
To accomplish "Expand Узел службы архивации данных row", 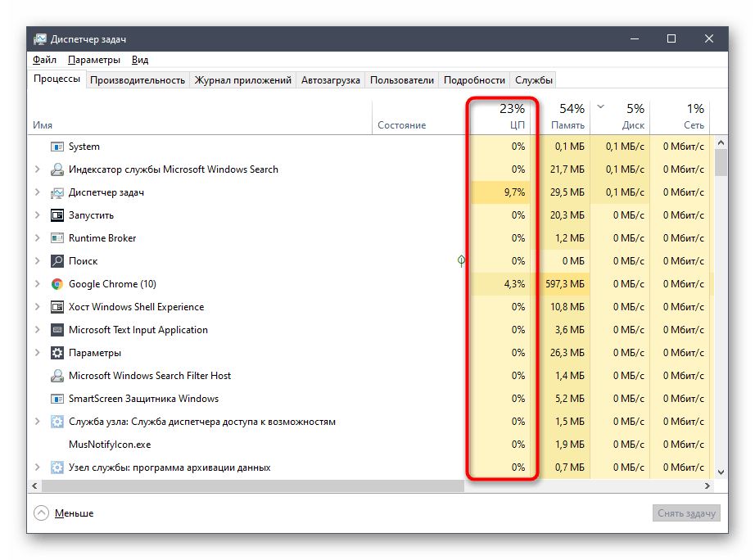I will (37, 467).
